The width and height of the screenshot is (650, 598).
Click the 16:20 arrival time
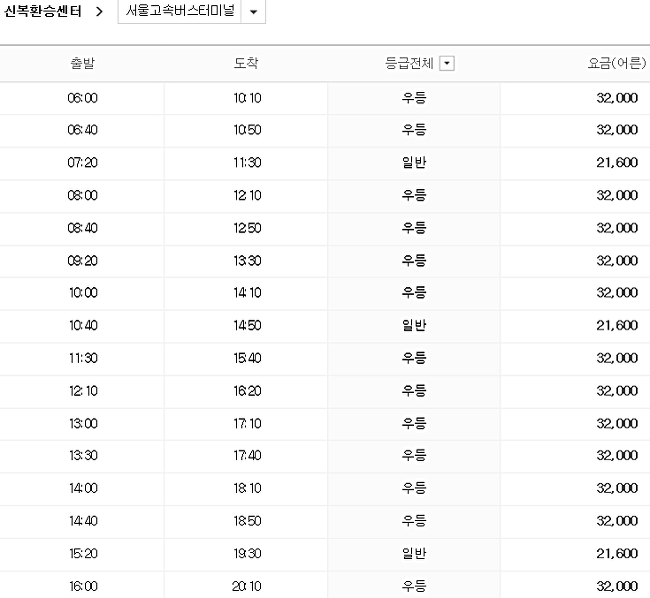click(x=247, y=391)
